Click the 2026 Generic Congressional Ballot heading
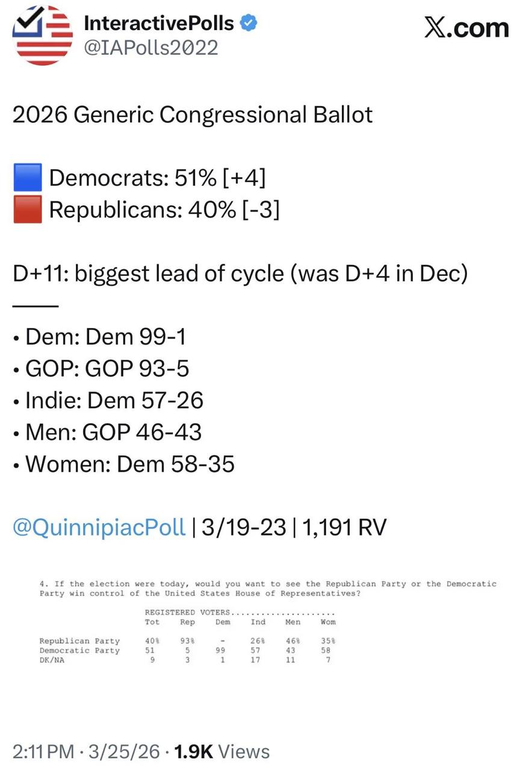The image size is (532, 771). tap(193, 114)
